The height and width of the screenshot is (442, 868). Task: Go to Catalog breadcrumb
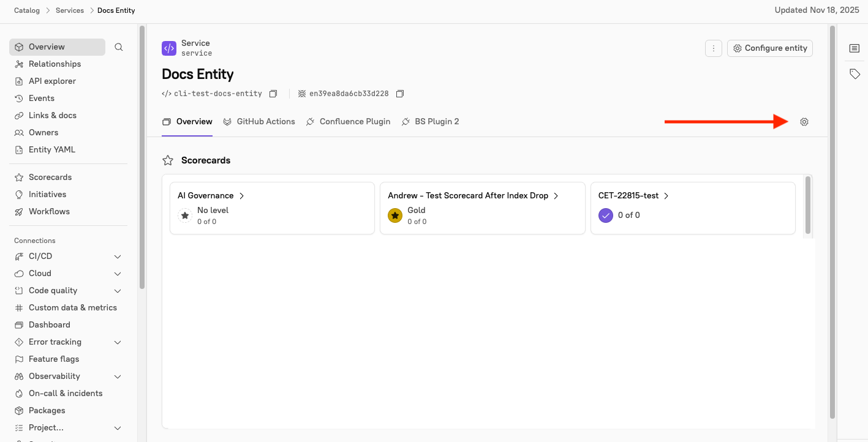tap(27, 10)
